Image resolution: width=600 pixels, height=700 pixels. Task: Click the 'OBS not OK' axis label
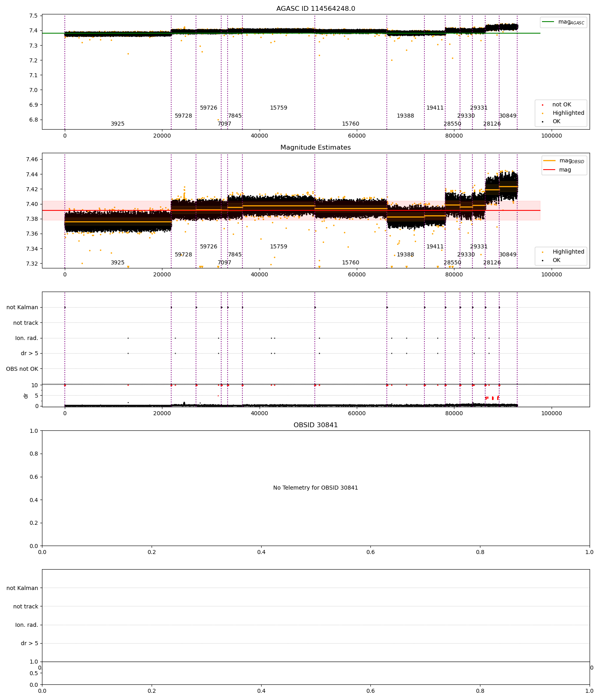pos(22,369)
